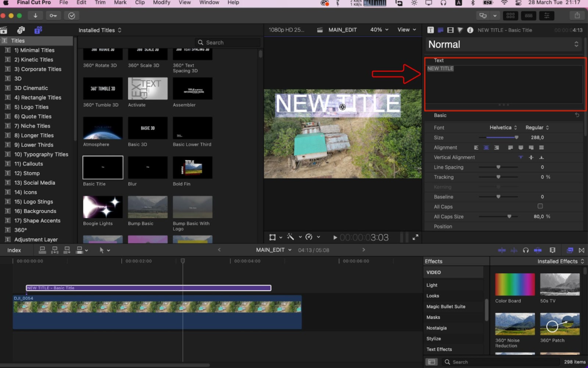Open Background Tasks checkmark icon
Viewport: 588px width, 368px height.
point(72,16)
